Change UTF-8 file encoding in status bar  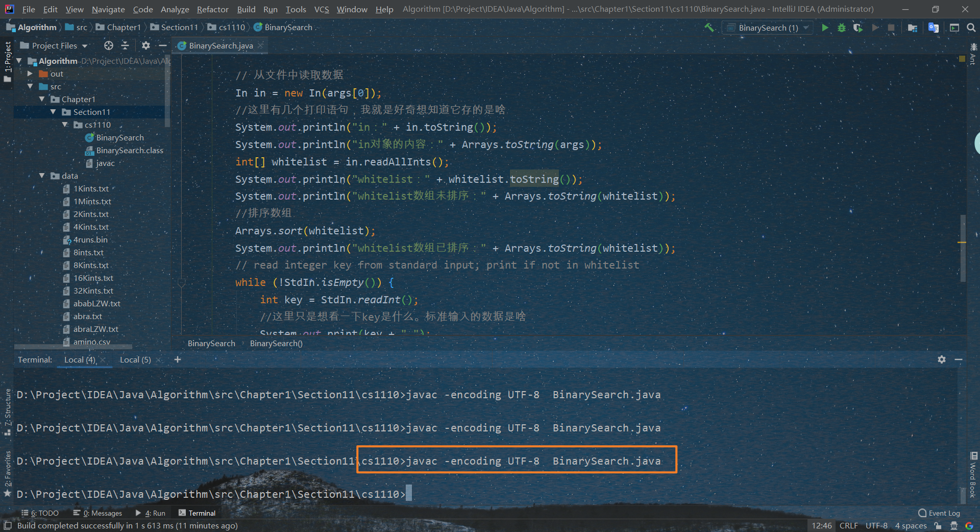click(x=876, y=525)
